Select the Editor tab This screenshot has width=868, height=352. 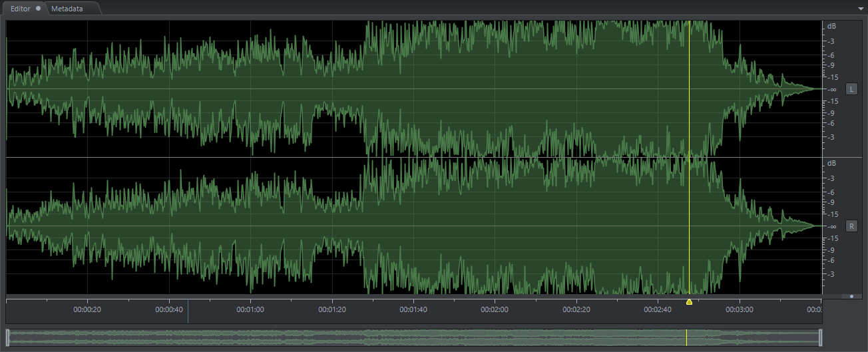coord(20,8)
